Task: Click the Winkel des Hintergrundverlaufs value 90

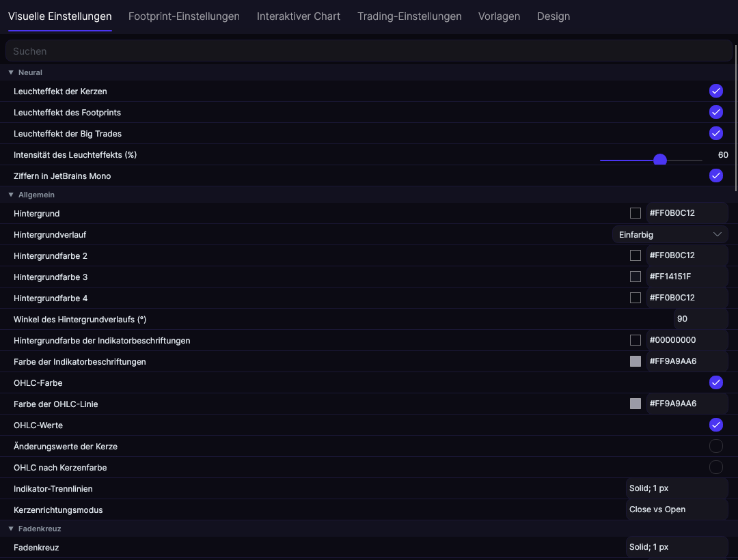Action: tap(701, 319)
